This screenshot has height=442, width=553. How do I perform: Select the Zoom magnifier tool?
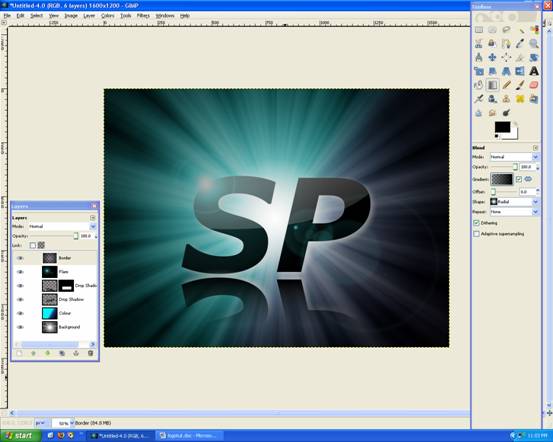[534, 44]
